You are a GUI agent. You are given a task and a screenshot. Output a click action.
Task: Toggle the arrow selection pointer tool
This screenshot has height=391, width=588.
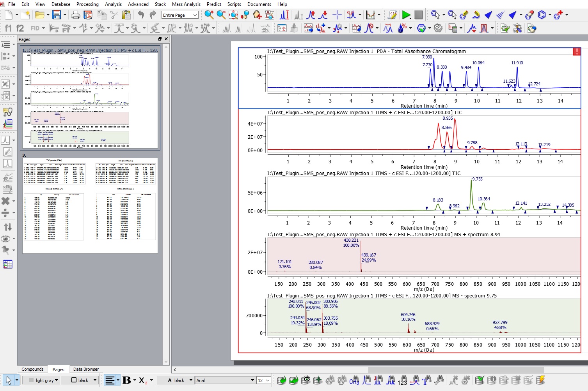point(9,380)
